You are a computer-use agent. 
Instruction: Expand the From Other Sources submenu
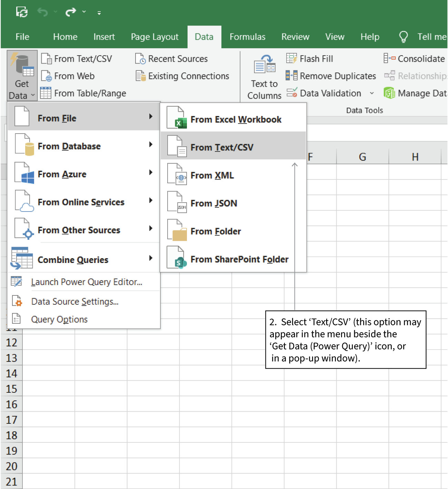(x=79, y=230)
